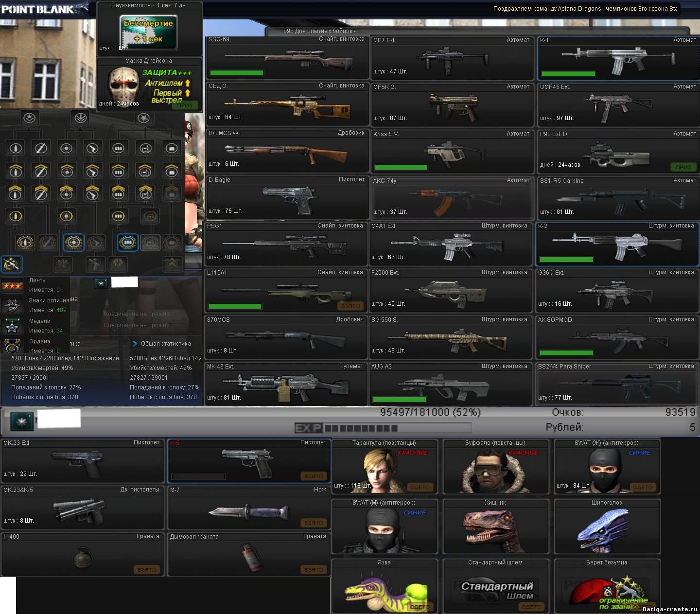Viewport: 700px width, 614px height.
Task: Select the star-and-chevron root skill icon
Action: (x=30, y=118)
